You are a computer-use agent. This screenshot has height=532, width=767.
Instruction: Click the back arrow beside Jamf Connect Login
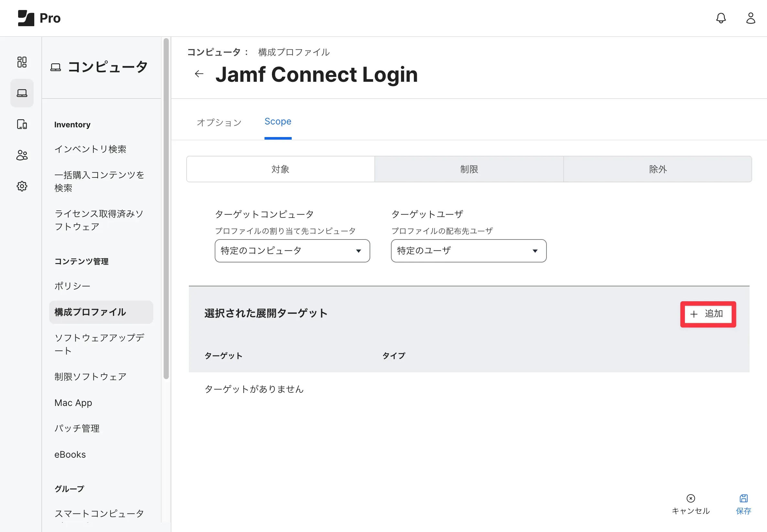(199, 74)
